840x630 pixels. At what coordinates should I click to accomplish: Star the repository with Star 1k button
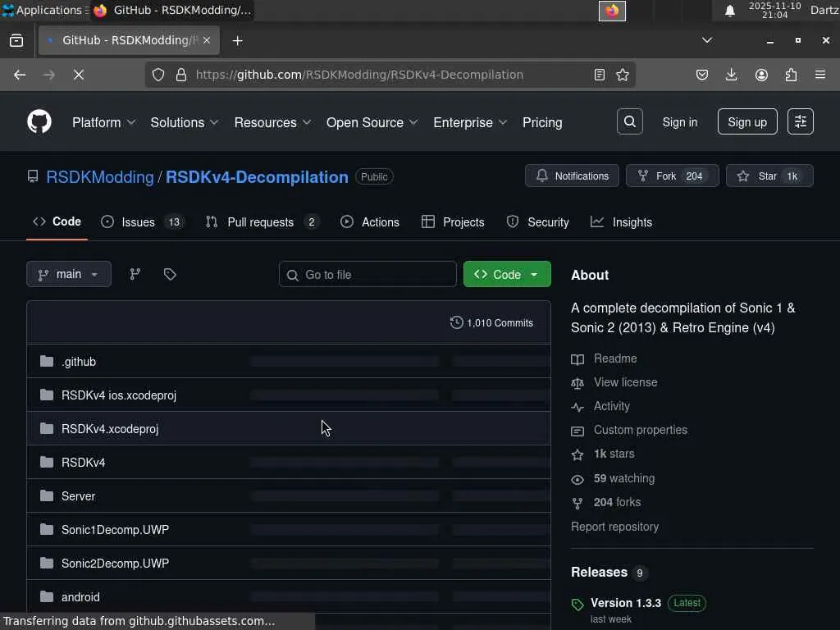[x=769, y=176]
